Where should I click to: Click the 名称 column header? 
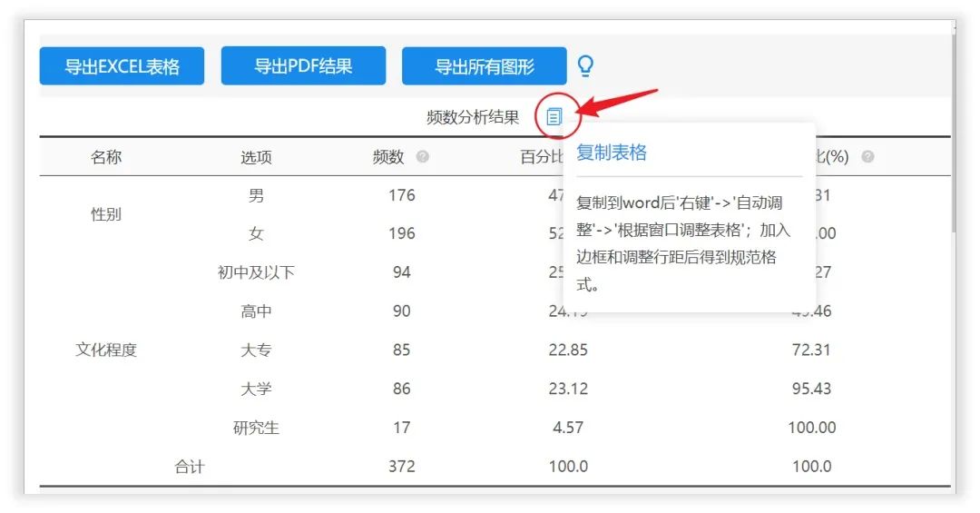coord(106,156)
